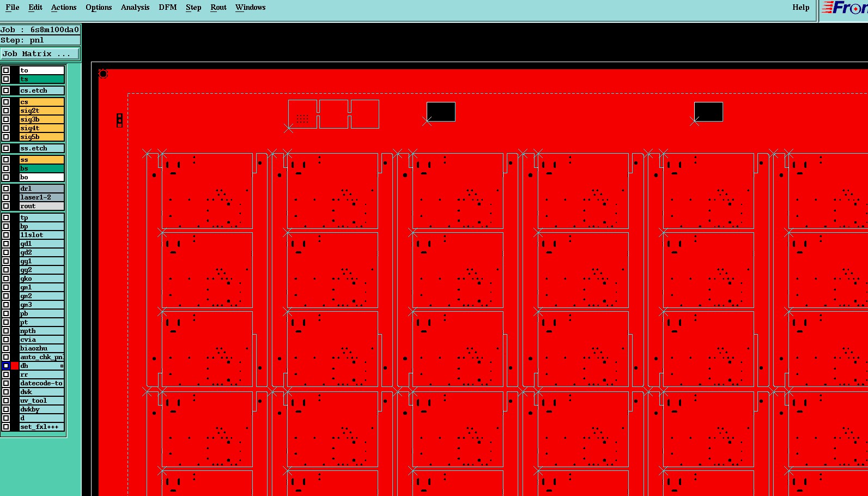
Task: Open the Analysis menu
Action: 135,7
